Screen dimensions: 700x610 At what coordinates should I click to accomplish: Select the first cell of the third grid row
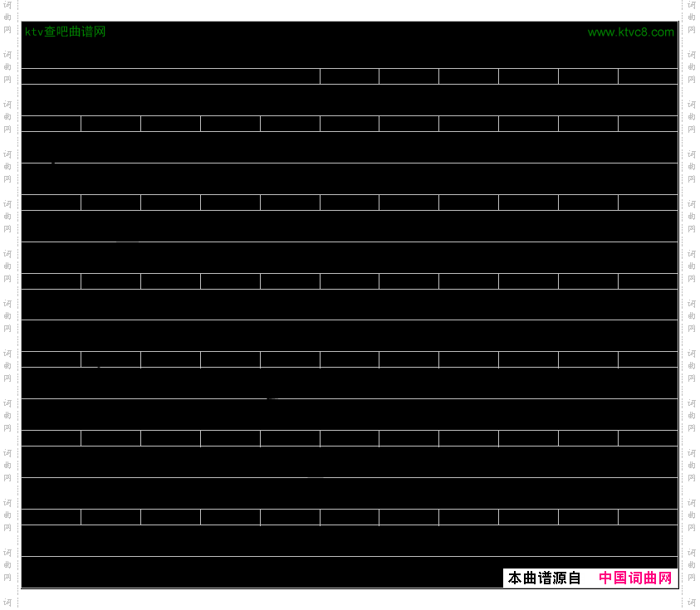coord(51,203)
